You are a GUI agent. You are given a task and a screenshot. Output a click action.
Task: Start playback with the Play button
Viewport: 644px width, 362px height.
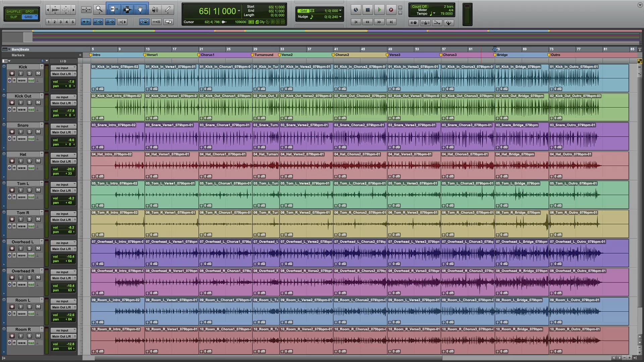coord(379,10)
